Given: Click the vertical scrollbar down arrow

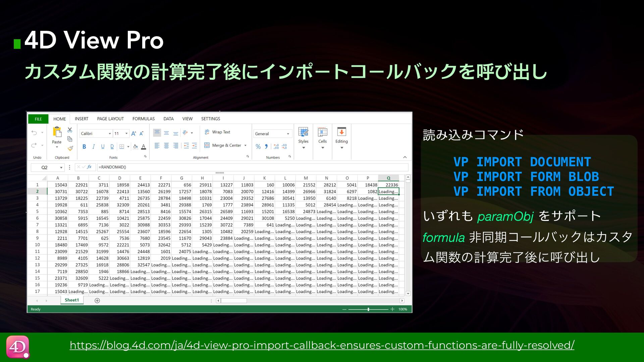Looking at the screenshot, I should [x=408, y=294].
